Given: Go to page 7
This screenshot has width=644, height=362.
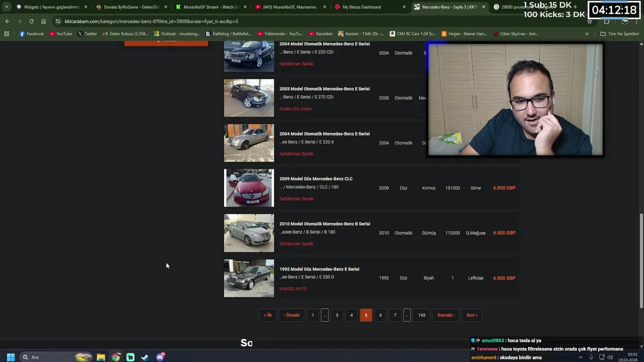Looking at the screenshot, I should 395,315.
